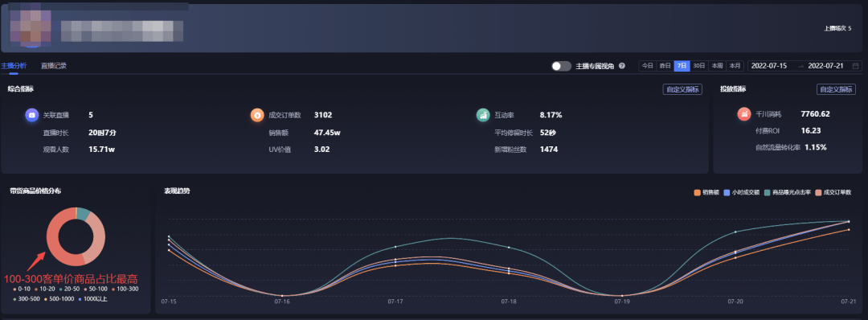Screen dimensions: 868x320
Task: Toggle 商品曝光点击率 legend series
Action: 788,193
